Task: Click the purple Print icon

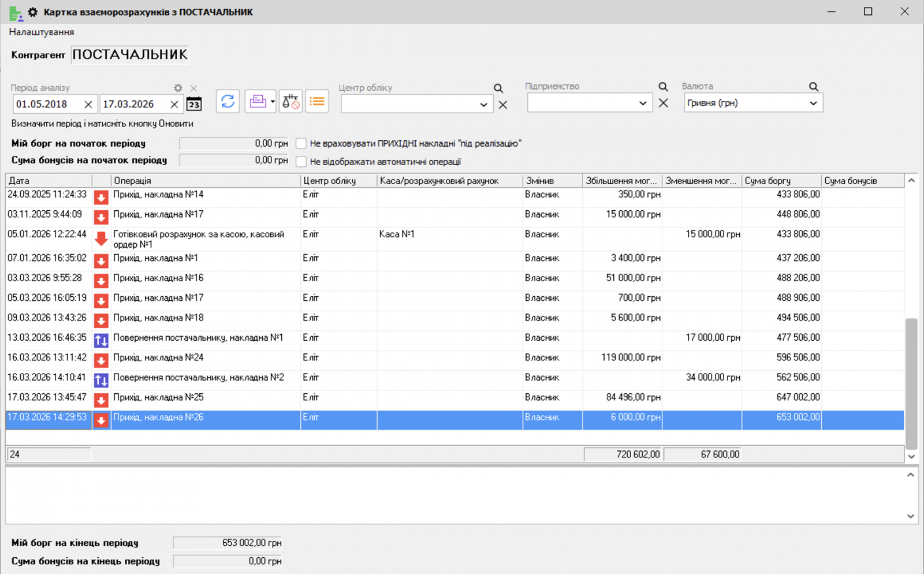Action: click(256, 101)
